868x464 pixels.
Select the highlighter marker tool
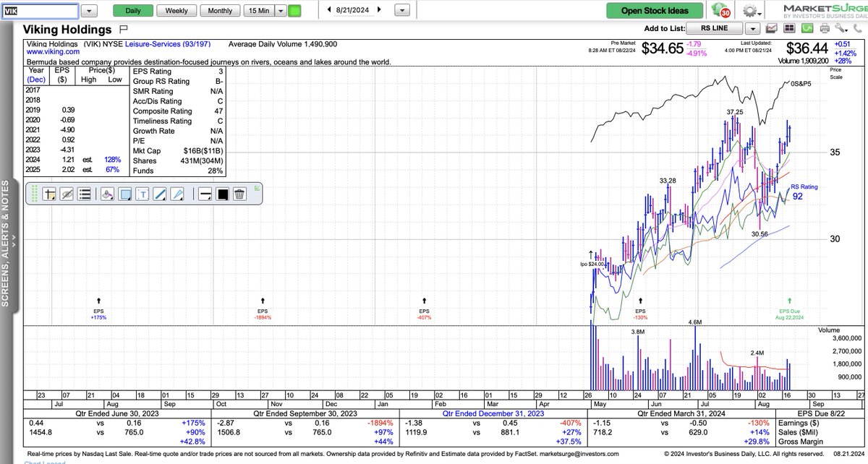pyautogui.click(x=107, y=194)
